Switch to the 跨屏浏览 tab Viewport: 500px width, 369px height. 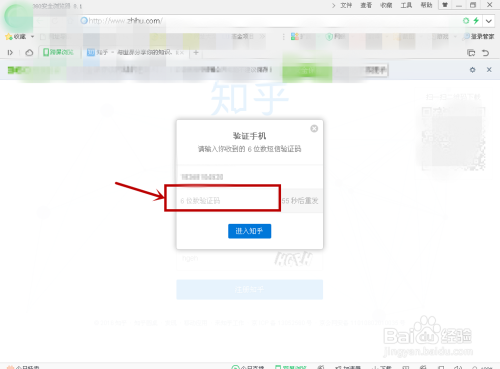pyautogui.click(x=59, y=52)
